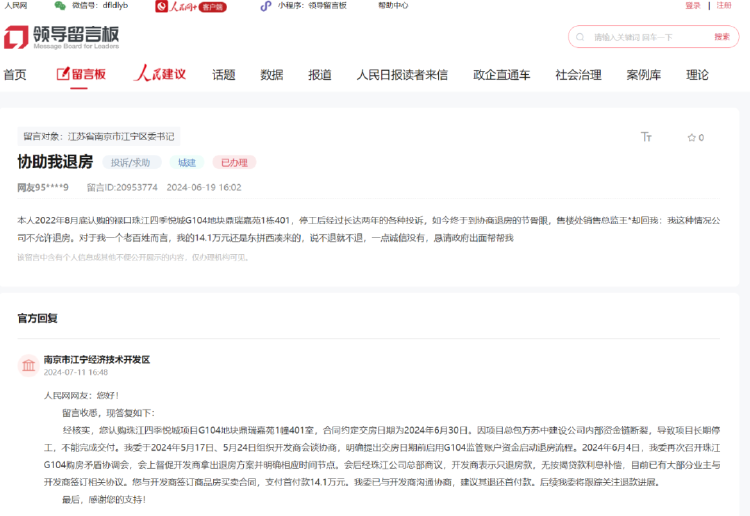Click the 注册 link at top right
The height and width of the screenshot is (516, 750).
[x=724, y=5]
